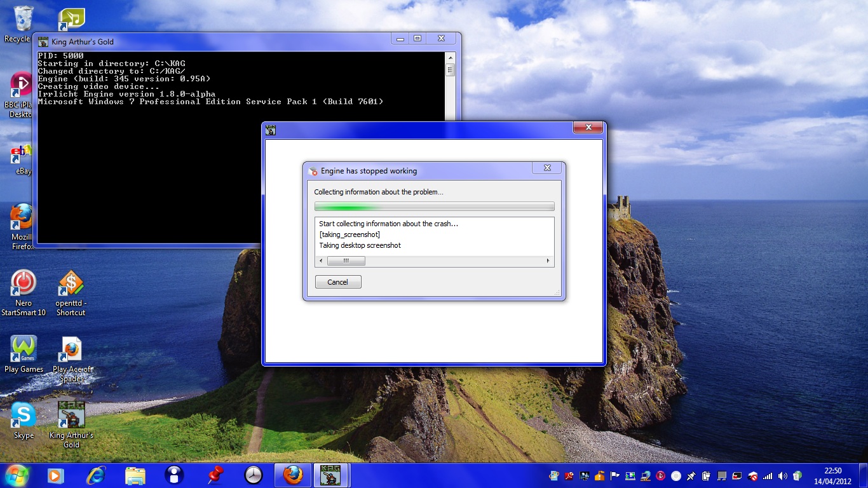
Task: Click the red pushpin taskbar icon
Action: 215,475
